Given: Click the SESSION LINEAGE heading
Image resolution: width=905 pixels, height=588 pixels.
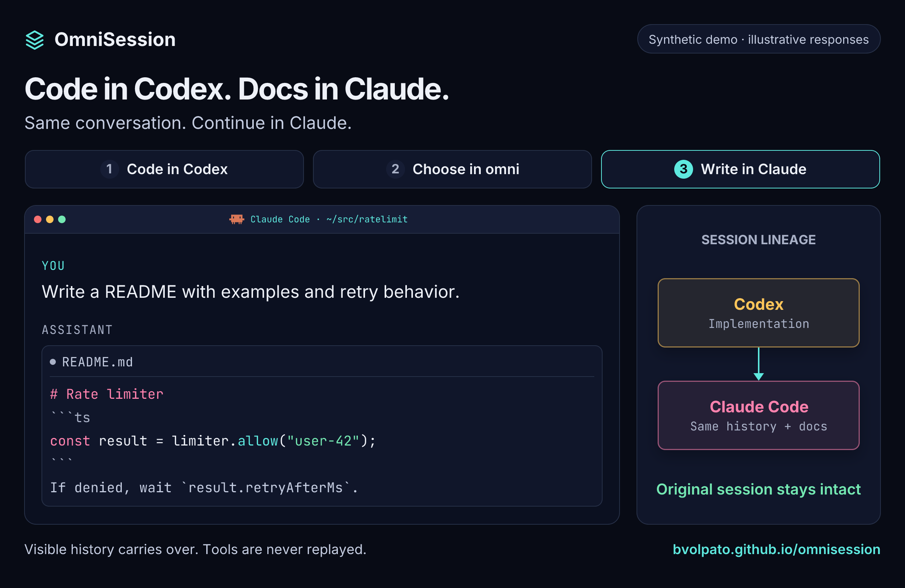Looking at the screenshot, I should click(x=759, y=240).
